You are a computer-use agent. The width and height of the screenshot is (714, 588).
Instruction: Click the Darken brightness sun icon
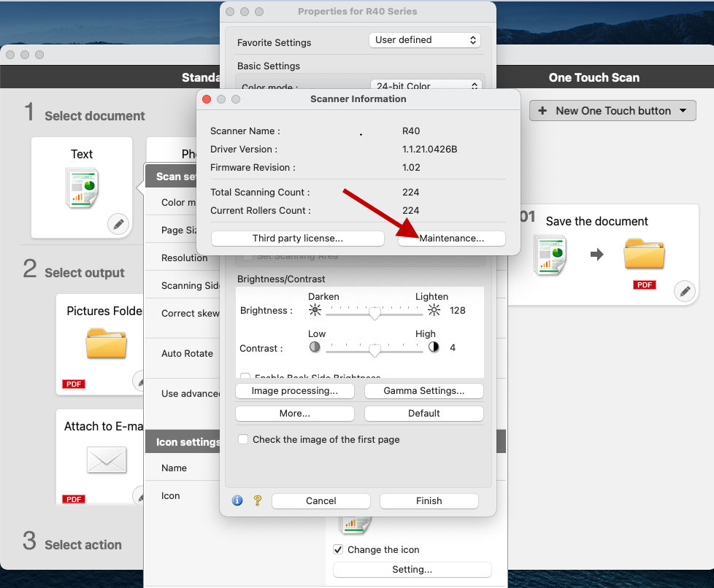pyautogui.click(x=315, y=310)
